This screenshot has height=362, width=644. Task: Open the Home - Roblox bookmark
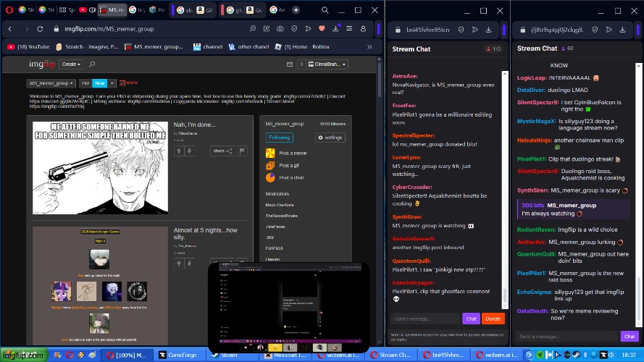(302, 47)
